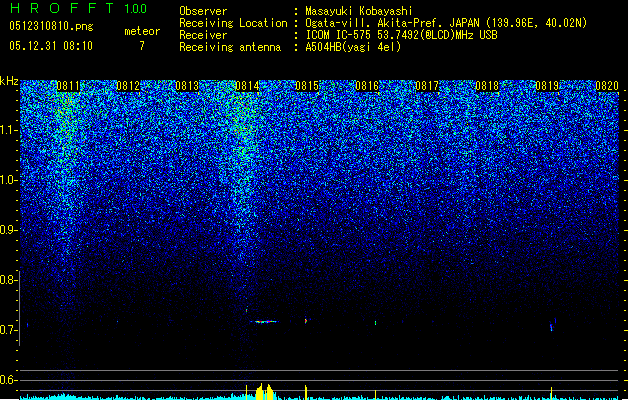Viewport: 629px width, 400px height.
Task: Click the 'Receiving Location' label
Action: point(233,23)
